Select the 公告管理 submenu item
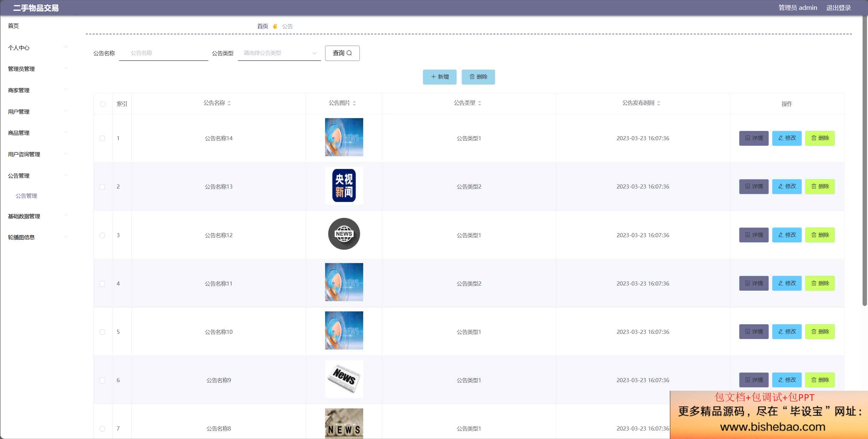This screenshot has width=868, height=439. pyautogui.click(x=26, y=196)
